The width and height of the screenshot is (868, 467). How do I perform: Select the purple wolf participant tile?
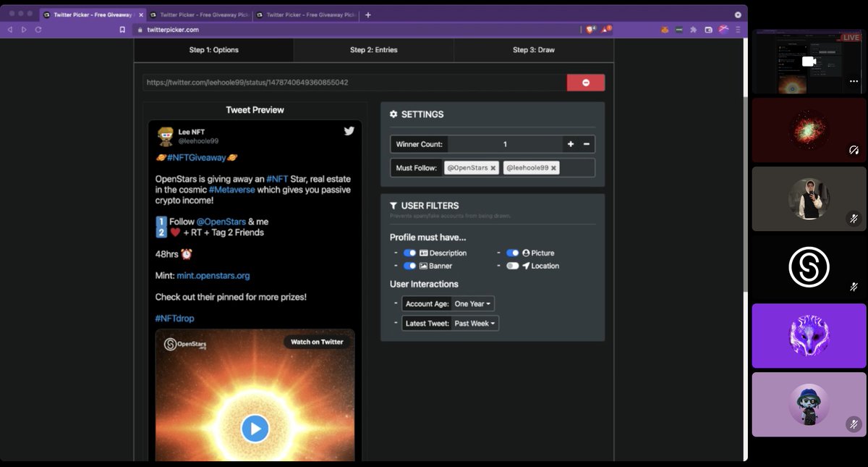[809, 336]
